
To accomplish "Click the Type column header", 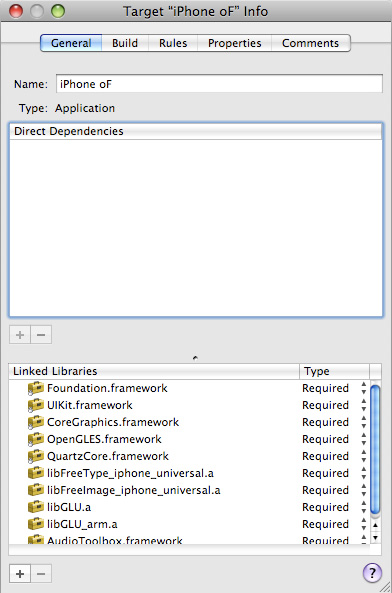I will click(x=334, y=371).
